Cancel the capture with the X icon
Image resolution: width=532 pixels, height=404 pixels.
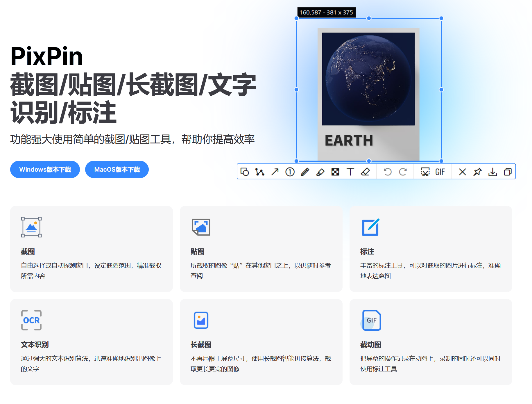(463, 172)
